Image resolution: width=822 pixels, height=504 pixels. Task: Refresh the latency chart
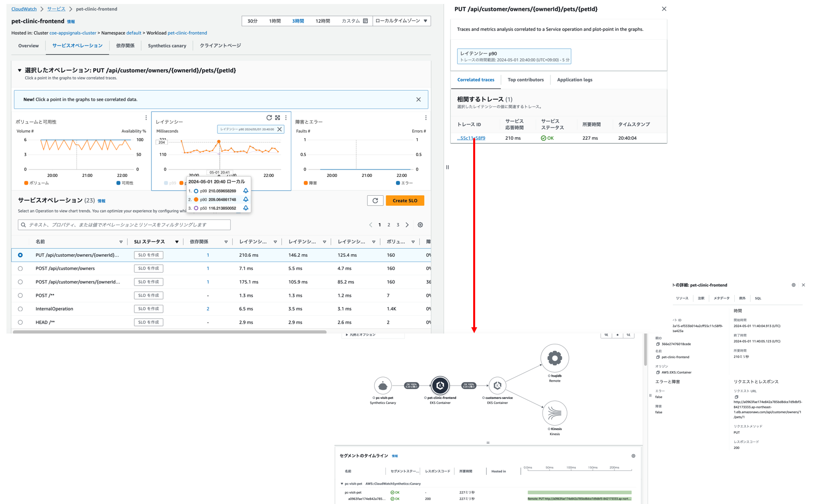coord(269,118)
